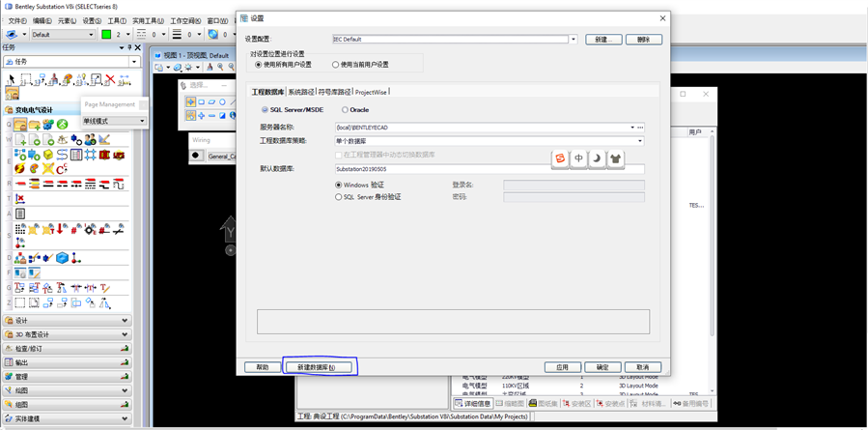Image resolution: width=868 pixels, height=430 pixels.
Task: Click the green active color swatch
Action: [106, 35]
